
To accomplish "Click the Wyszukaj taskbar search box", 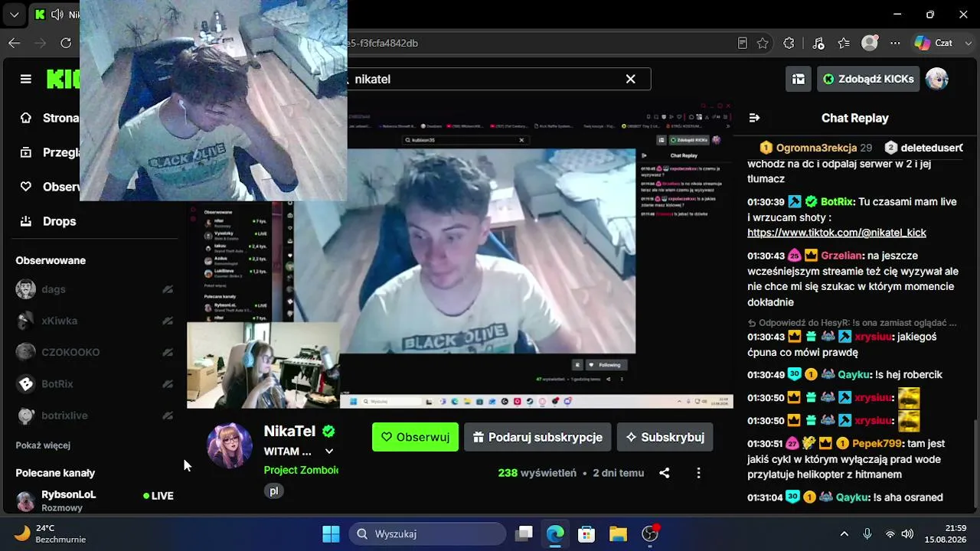I will pyautogui.click(x=427, y=533).
